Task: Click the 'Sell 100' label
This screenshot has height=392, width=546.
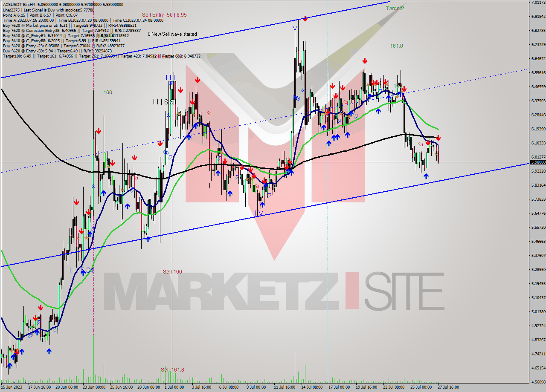Action: pyautogui.click(x=172, y=271)
